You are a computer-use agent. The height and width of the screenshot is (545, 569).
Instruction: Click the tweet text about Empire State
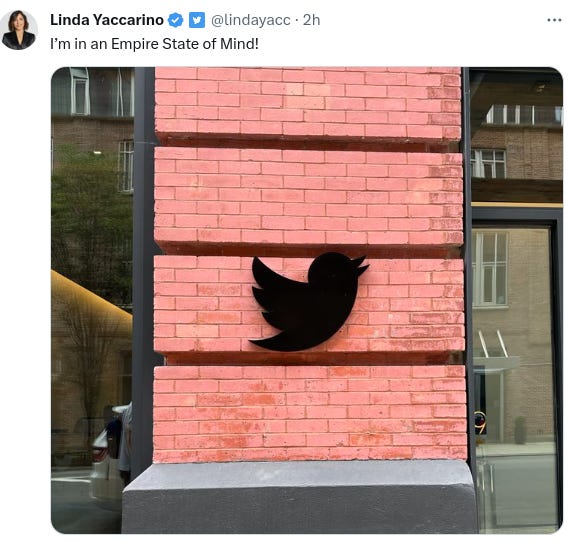(x=154, y=44)
